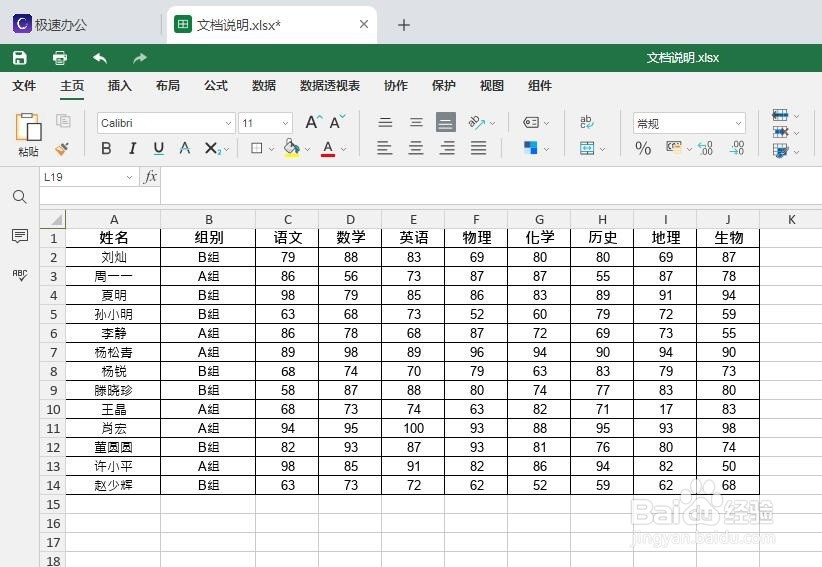The width and height of the screenshot is (822, 567).
Task: Open the blue cell styles swatch
Action: pyautogui.click(x=531, y=148)
